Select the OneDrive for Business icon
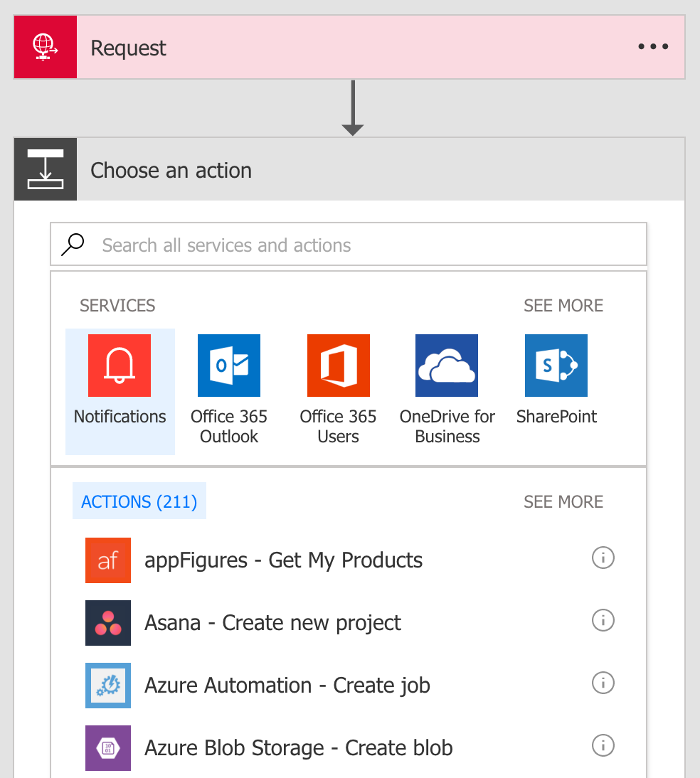This screenshot has height=778, width=700. click(x=447, y=365)
